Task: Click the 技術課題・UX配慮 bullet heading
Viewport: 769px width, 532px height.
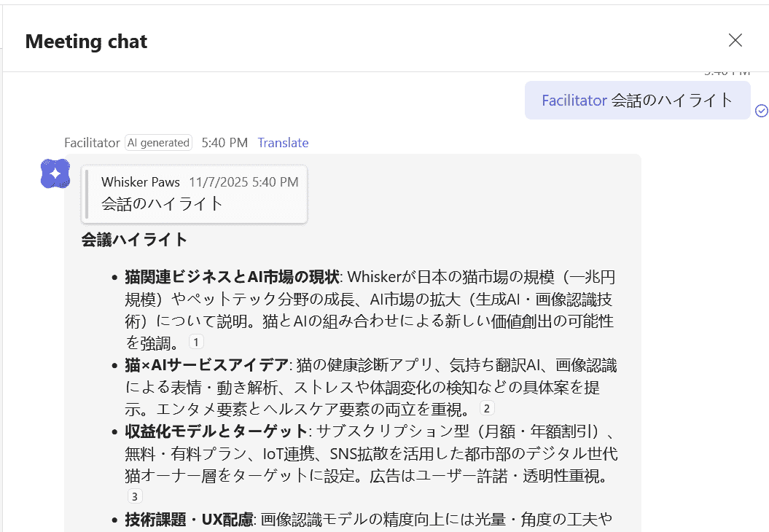Action: [189, 519]
